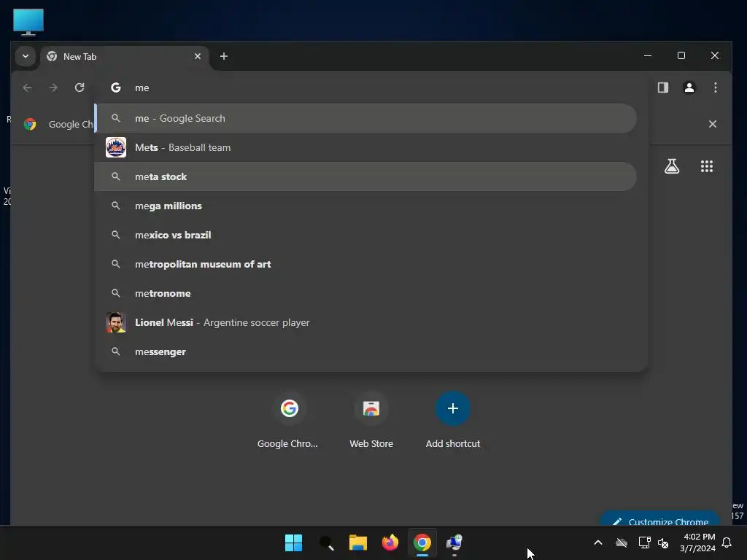Select the Lionel Messi suggestion
The image size is (747, 560).
click(365, 322)
